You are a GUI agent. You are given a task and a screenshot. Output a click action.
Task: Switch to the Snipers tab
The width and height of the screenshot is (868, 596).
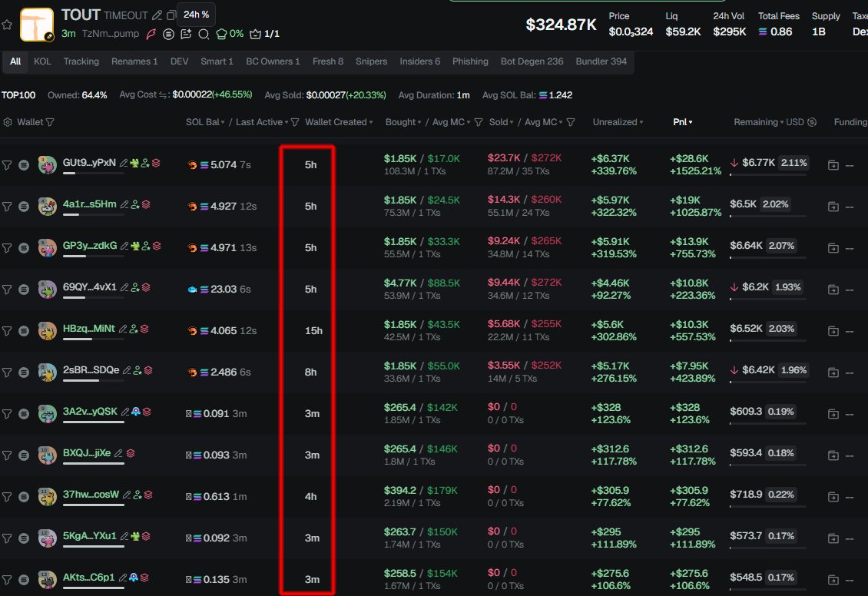click(371, 61)
